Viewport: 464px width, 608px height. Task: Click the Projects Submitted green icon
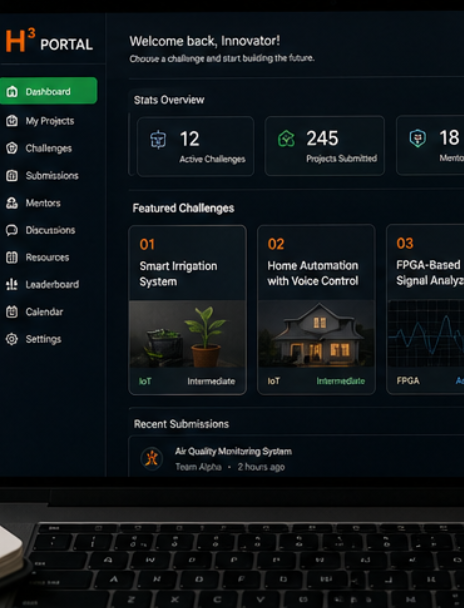pos(286,139)
